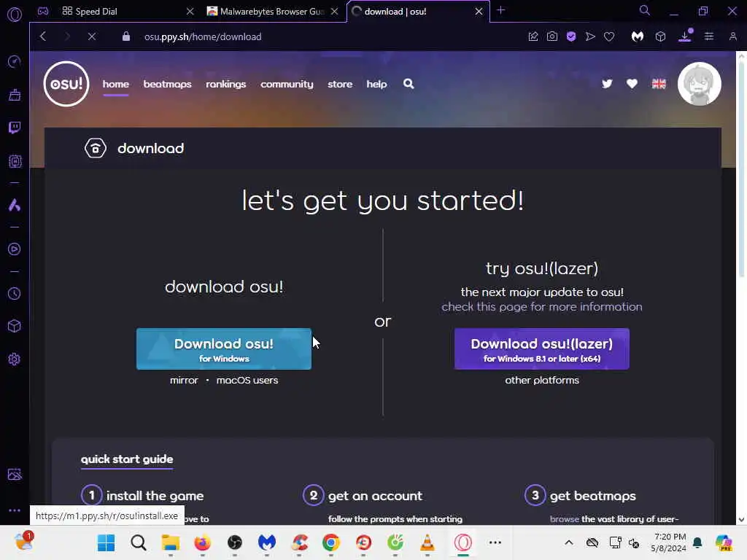The height and width of the screenshot is (560, 747).
Task: Click the osu! logo
Action: point(66,84)
